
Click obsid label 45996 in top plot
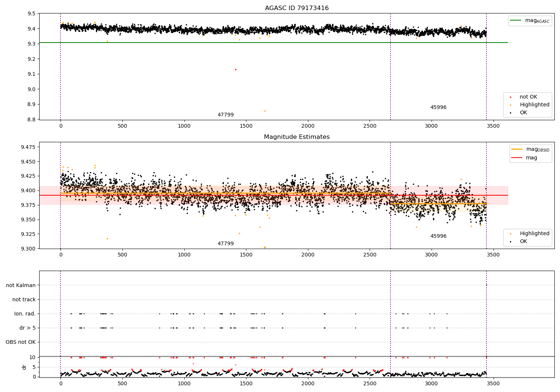pos(438,108)
